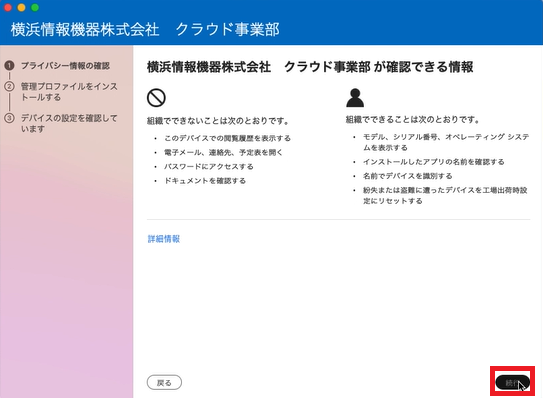Select the step 2 numbered circle
543x398 pixels.
tap(9, 86)
